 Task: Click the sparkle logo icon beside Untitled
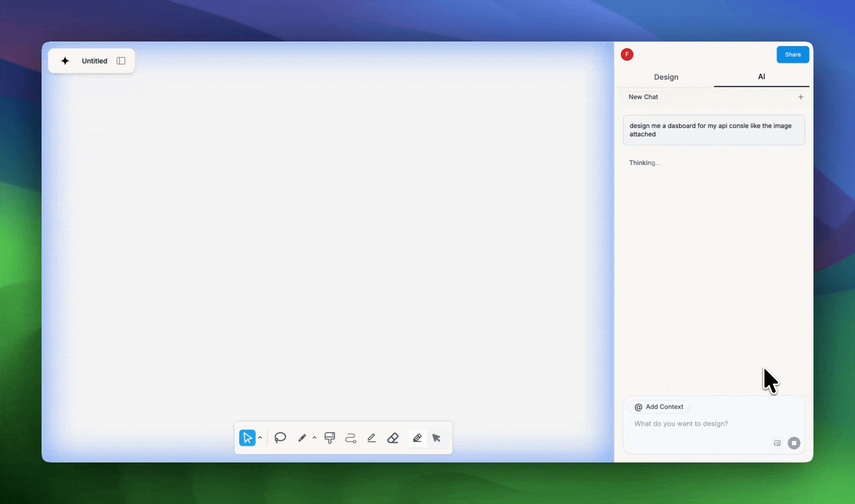coord(65,61)
